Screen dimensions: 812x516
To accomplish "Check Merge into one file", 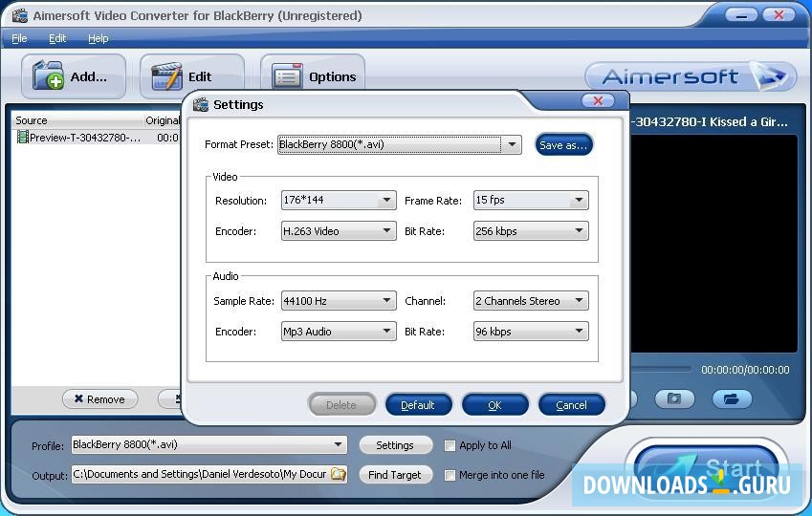I will point(450,475).
